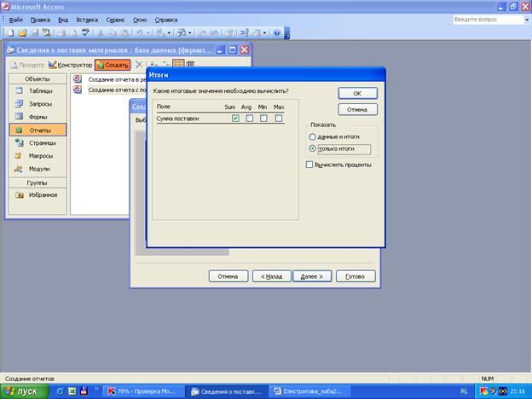Click the пуск Start button
Image resolution: width=532 pixels, height=399 pixels.
24,390
